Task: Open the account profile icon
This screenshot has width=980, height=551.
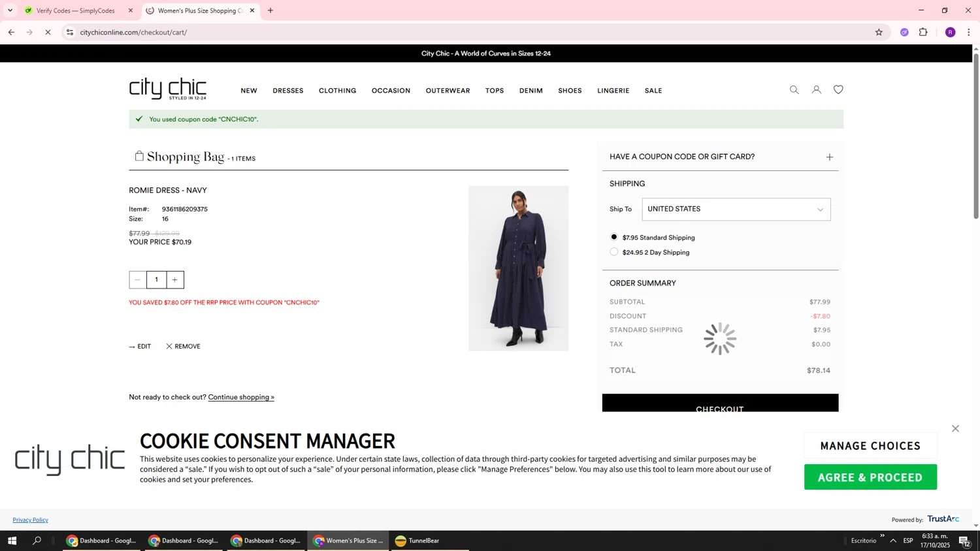Action: click(817, 90)
